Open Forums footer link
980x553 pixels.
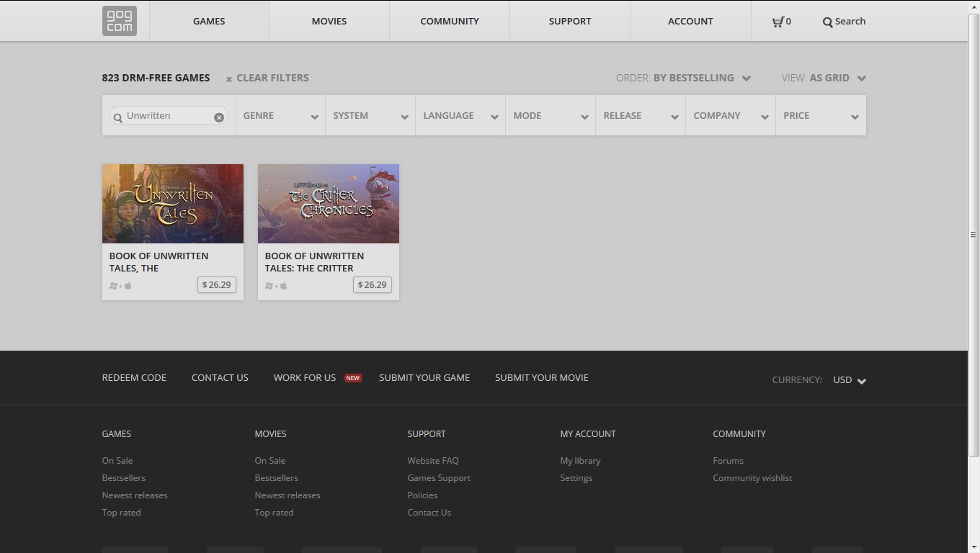729,461
